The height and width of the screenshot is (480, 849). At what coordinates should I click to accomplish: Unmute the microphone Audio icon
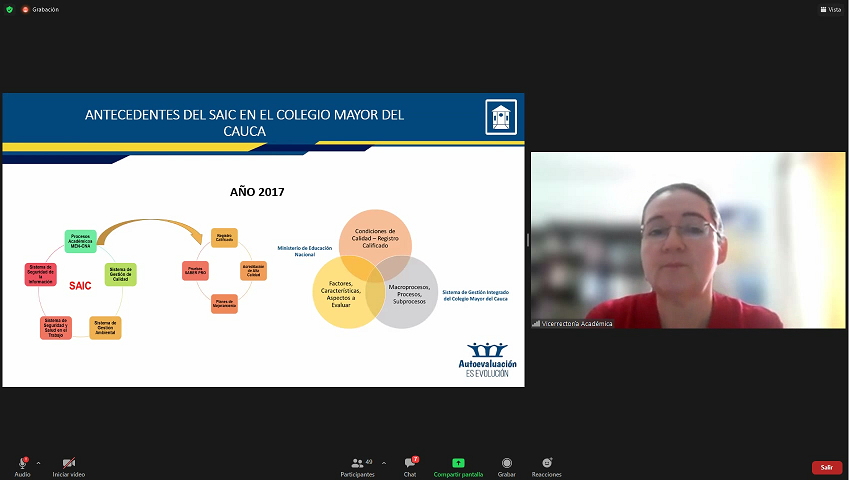pyautogui.click(x=23, y=463)
